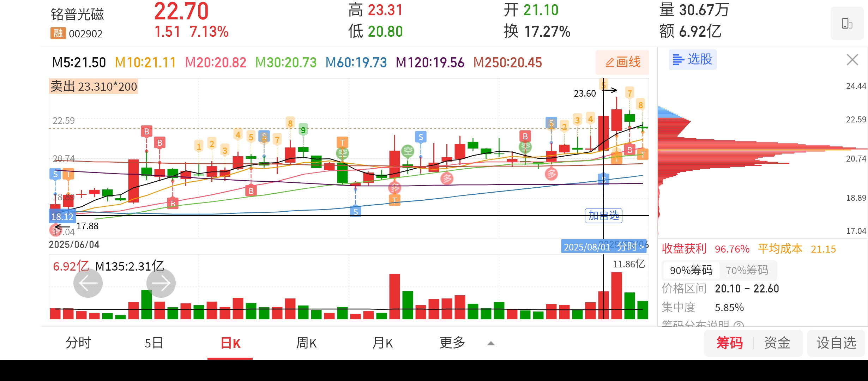Select the 筹码 chip view
The width and height of the screenshot is (868, 381).
[730, 343]
